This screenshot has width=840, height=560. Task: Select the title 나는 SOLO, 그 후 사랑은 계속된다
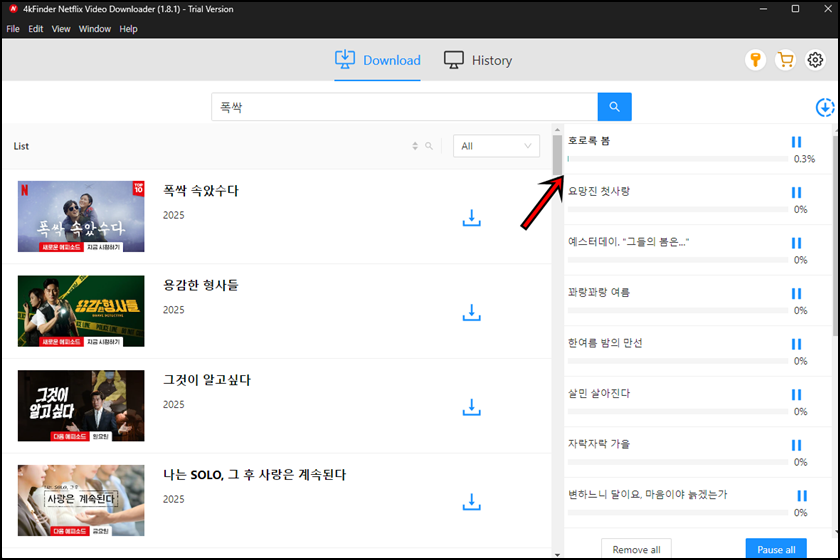pyautogui.click(x=254, y=475)
